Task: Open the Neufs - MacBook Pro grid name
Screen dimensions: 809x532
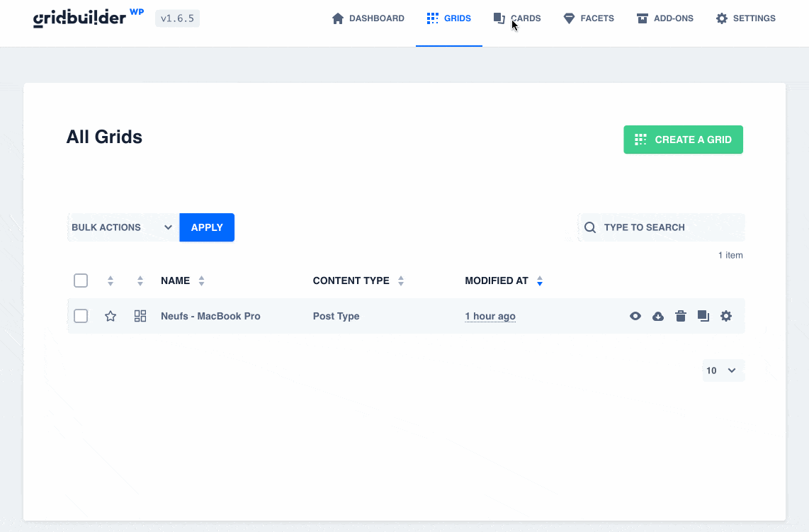Action: (x=210, y=317)
